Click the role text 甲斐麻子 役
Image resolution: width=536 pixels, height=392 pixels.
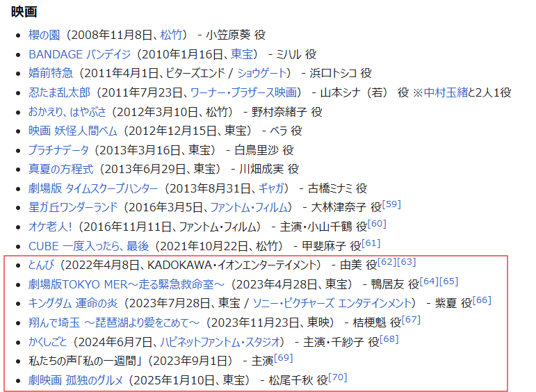point(332,246)
